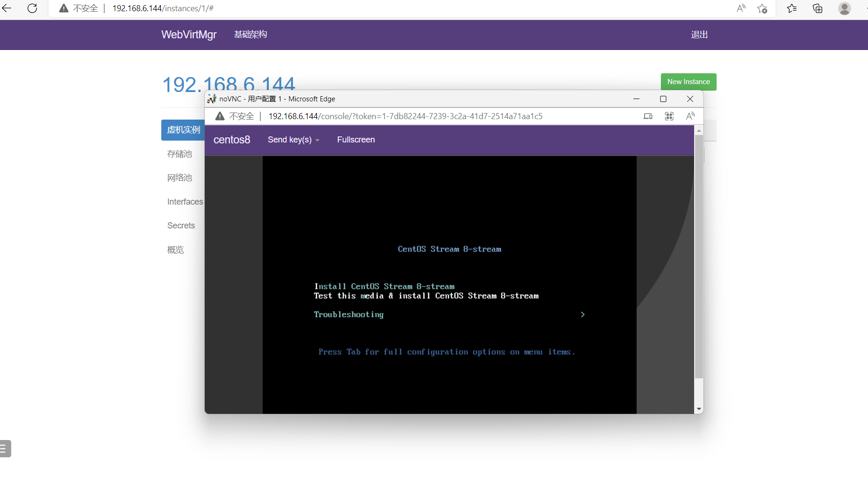Create a New Instance

(689, 82)
